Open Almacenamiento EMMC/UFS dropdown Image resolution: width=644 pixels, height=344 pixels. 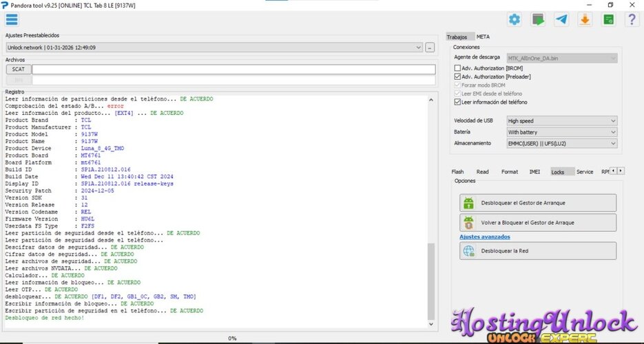562,144
